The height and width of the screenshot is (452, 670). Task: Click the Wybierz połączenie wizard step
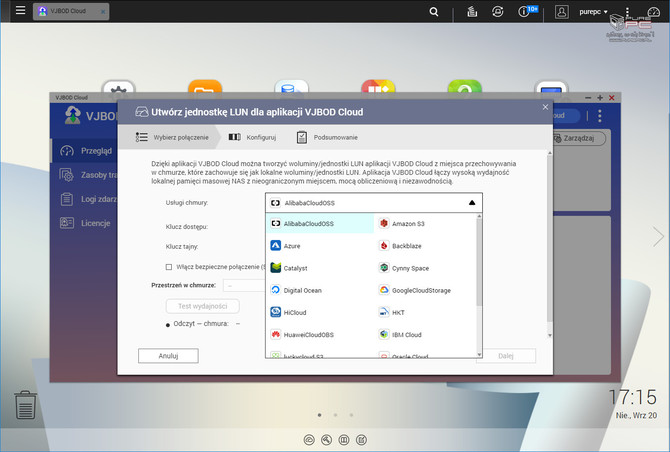coord(172,137)
